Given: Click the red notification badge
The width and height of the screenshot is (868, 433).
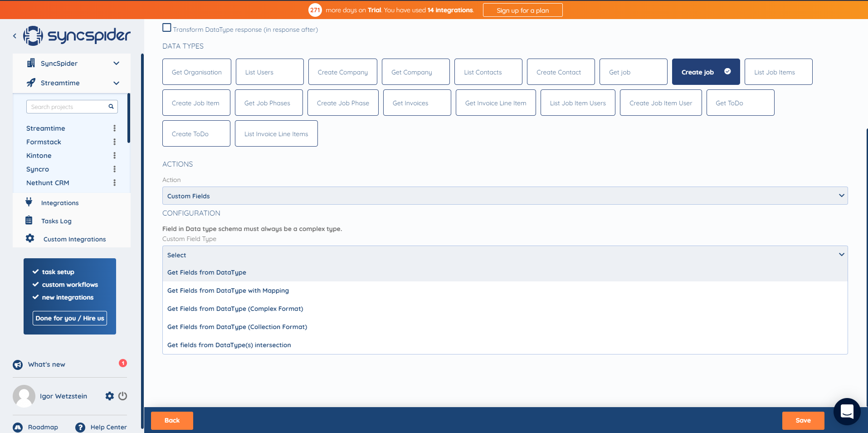Looking at the screenshot, I should point(123,363).
